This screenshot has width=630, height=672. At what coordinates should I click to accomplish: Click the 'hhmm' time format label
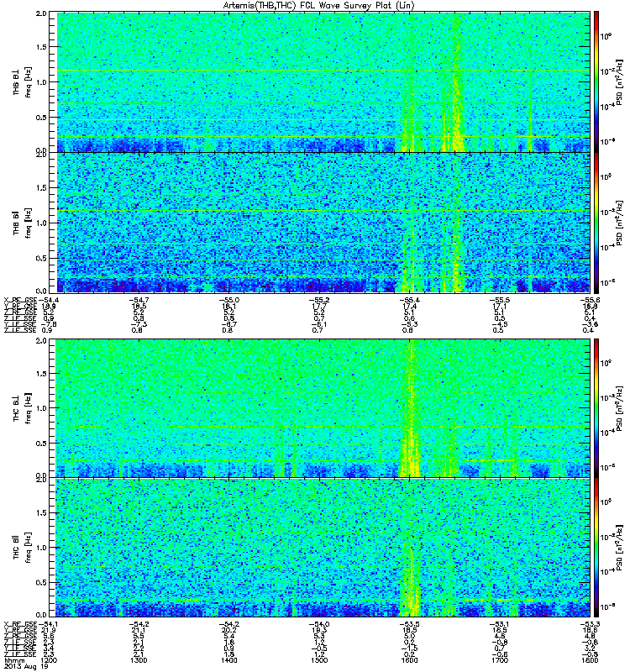point(14,660)
